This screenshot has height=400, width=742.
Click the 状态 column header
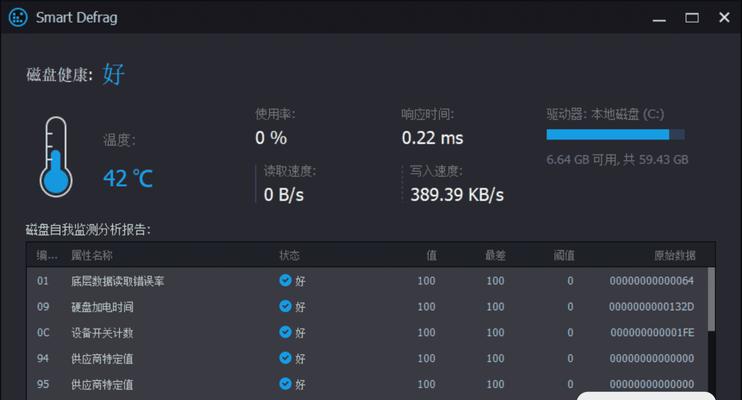coord(289,256)
